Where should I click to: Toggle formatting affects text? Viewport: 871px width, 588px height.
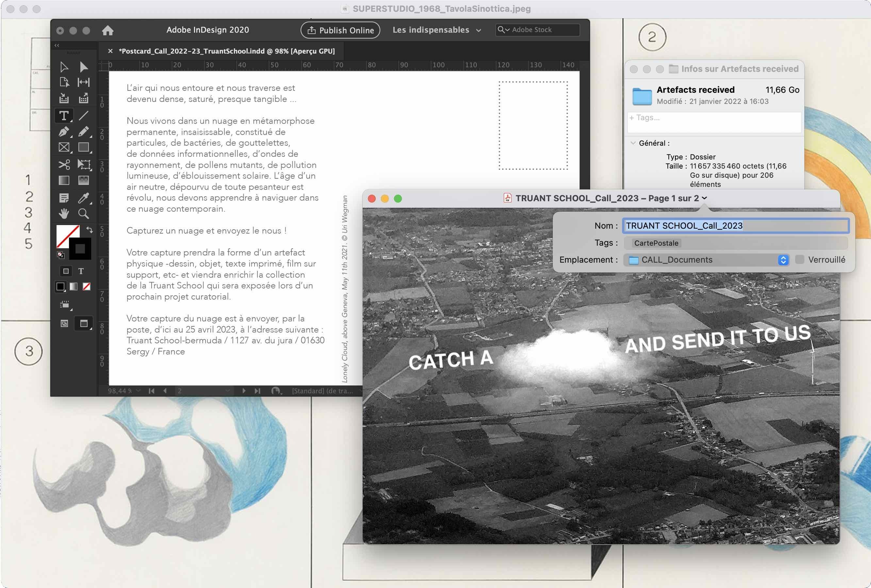pos(81,271)
